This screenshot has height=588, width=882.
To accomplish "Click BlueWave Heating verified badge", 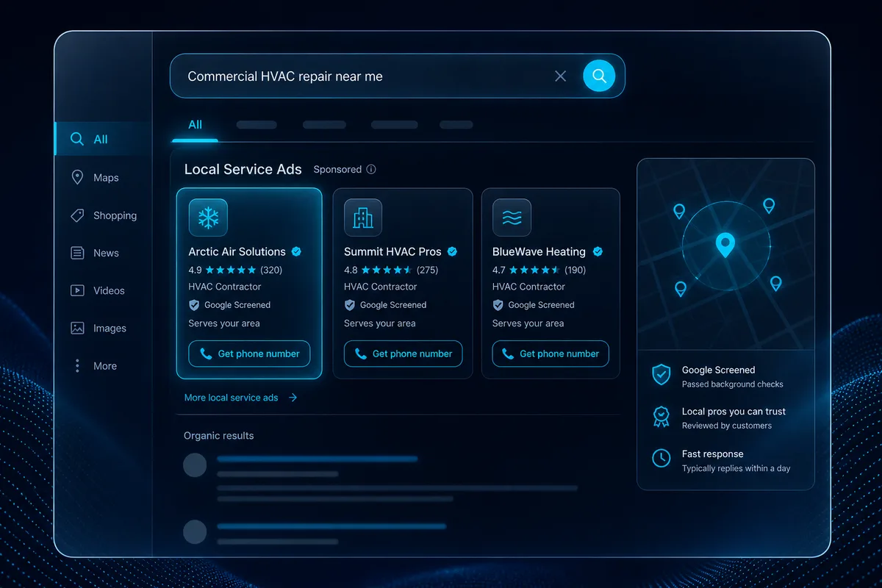I will click(x=598, y=251).
